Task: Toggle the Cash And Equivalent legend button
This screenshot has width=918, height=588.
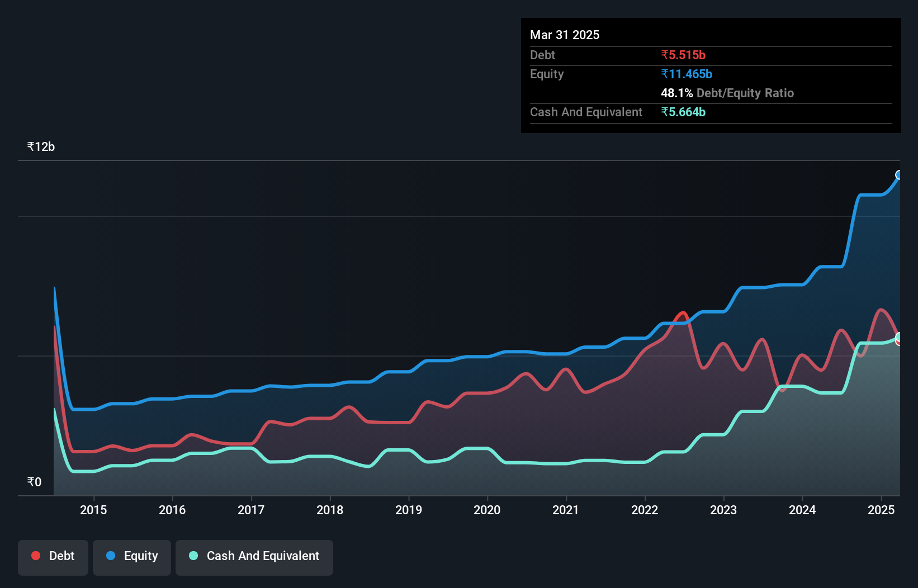Action: click(254, 557)
